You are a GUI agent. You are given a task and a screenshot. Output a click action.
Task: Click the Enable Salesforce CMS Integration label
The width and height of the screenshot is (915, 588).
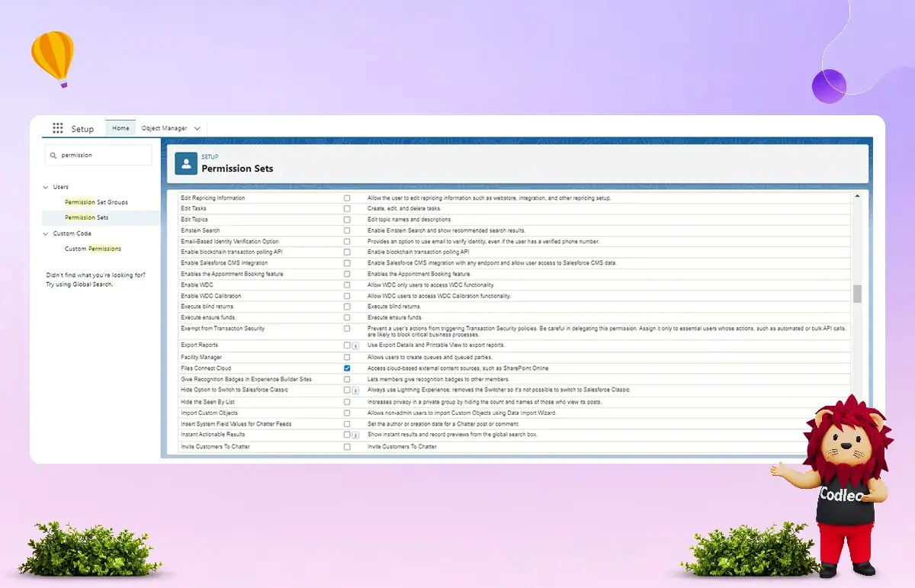click(x=224, y=263)
